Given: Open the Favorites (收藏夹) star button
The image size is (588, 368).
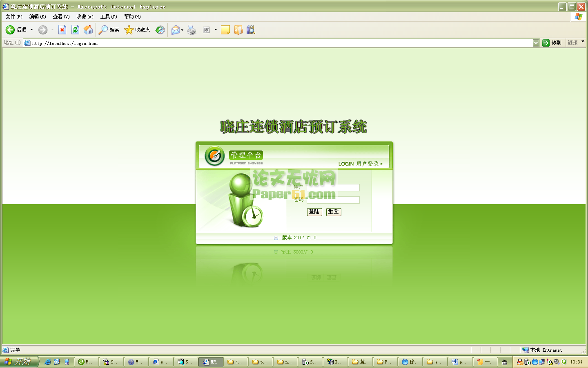Looking at the screenshot, I should (x=137, y=30).
